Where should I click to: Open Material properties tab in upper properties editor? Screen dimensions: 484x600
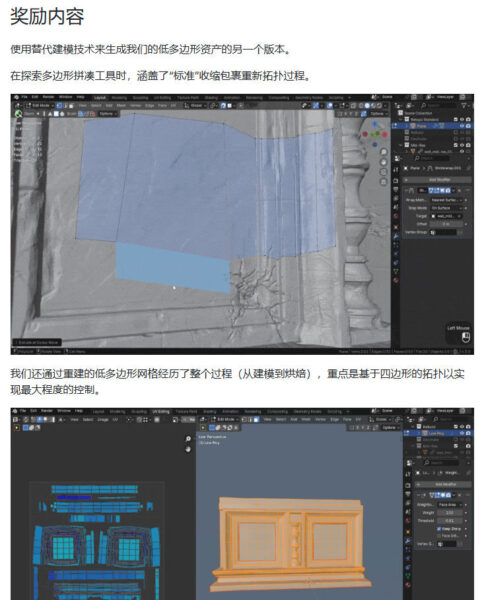pos(396,280)
